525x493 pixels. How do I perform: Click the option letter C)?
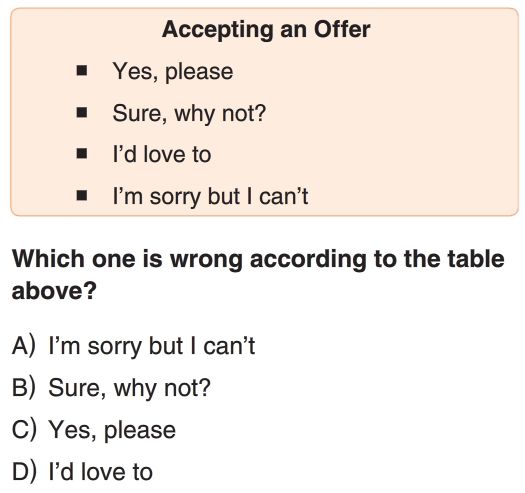(x=23, y=430)
